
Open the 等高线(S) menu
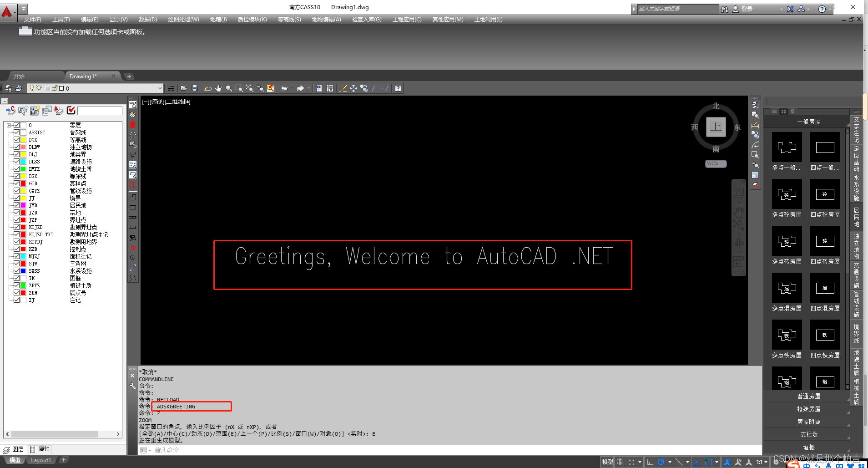click(289, 20)
